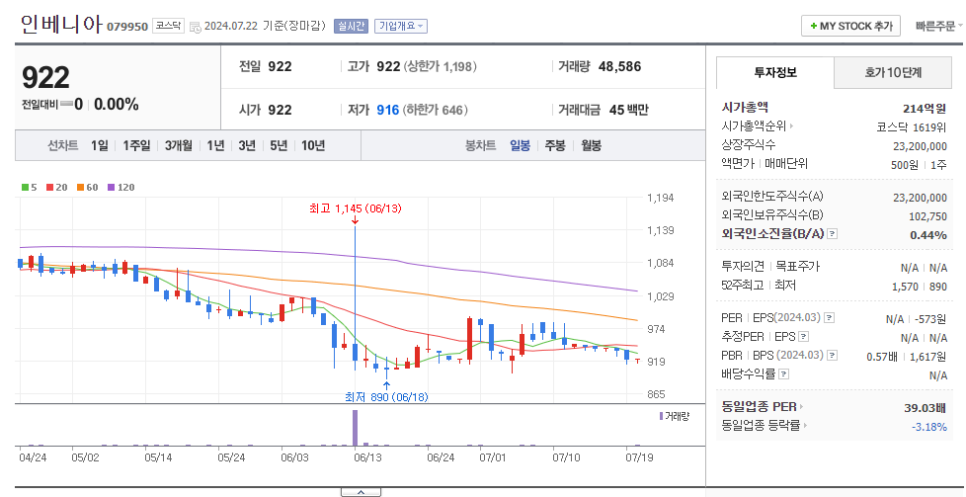The width and height of the screenshot is (966, 497).
Task: Click the MY STOCK 추가 button
Action: tap(851, 26)
